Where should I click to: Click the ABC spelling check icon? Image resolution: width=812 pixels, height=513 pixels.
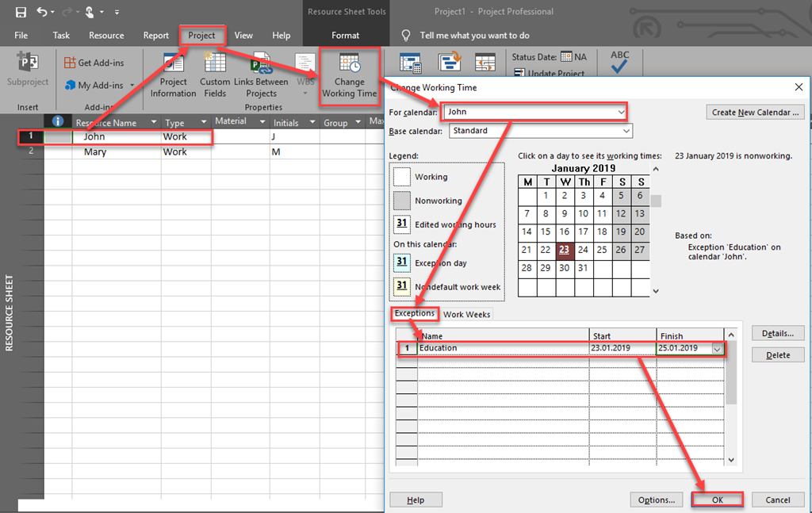tap(619, 63)
